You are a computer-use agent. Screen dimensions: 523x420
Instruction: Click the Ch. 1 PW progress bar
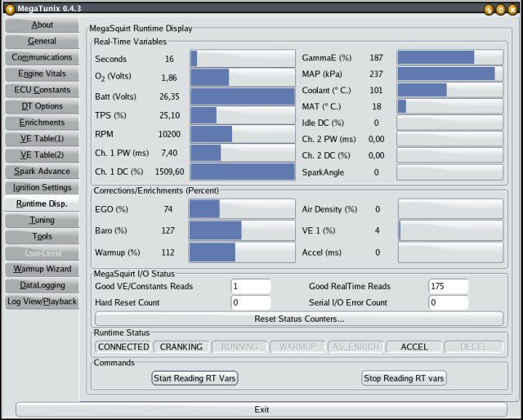tap(243, 153)
